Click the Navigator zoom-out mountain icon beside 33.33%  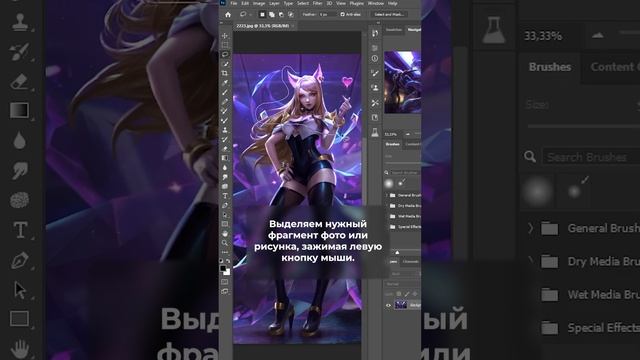pos(407,134)
